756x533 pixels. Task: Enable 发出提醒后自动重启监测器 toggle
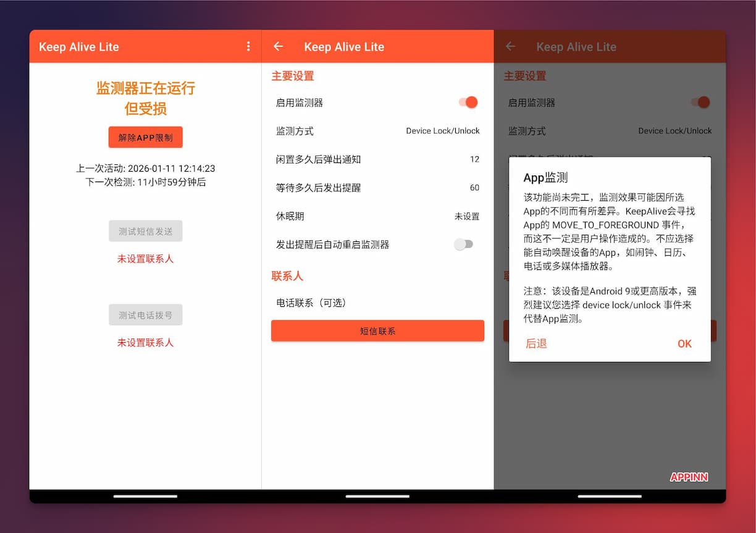(x=464, y=245)
